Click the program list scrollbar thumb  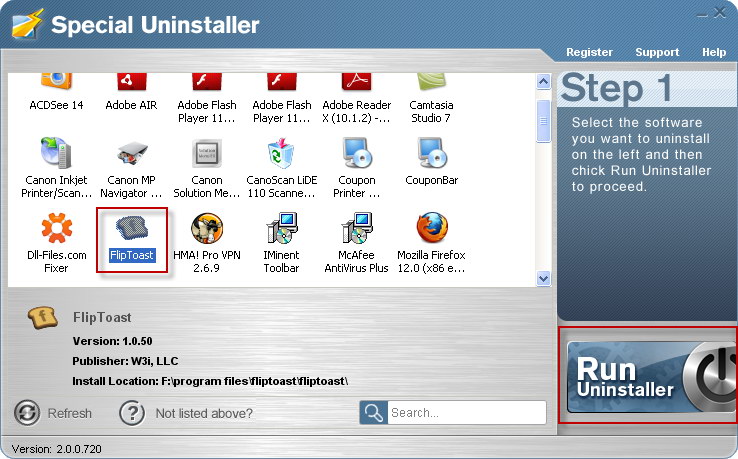544,121
